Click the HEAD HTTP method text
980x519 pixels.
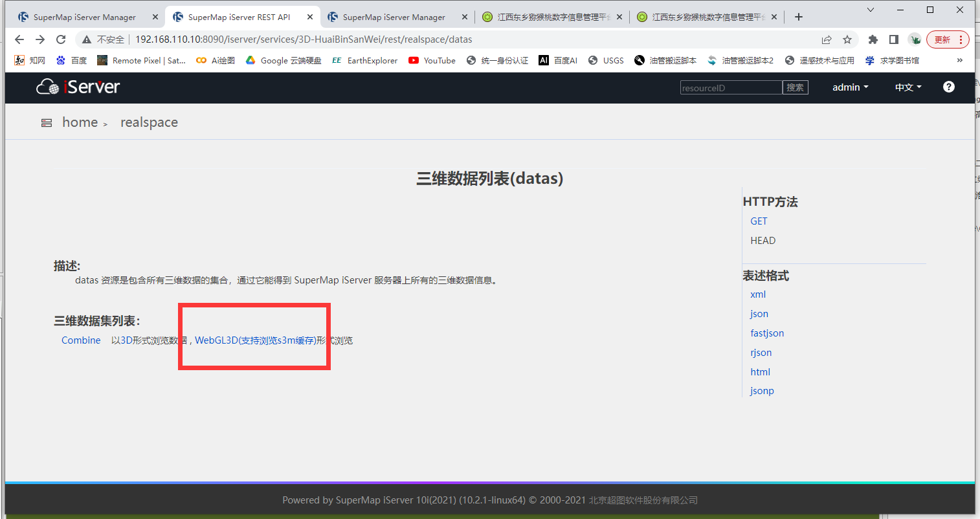tap(763, 241)
